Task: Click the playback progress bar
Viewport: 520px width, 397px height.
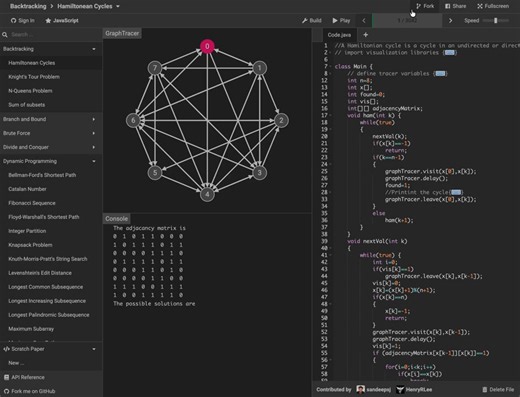Action: tap(407, 20)
